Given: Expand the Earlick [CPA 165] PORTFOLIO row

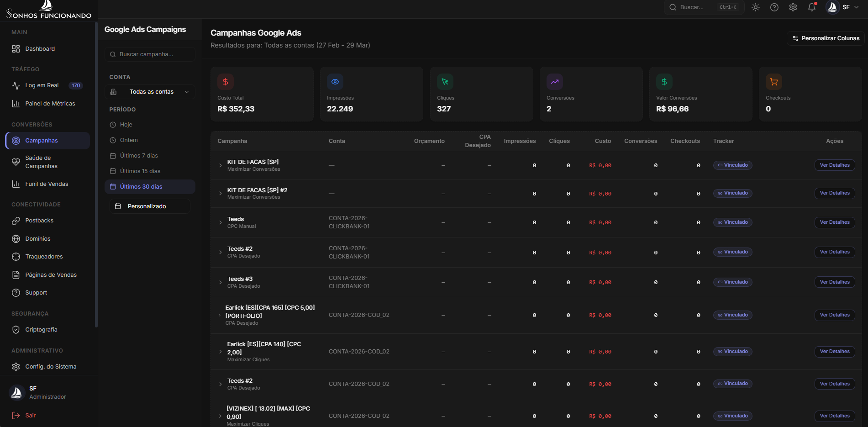Looking at the screenshot, I should point(220,315).
